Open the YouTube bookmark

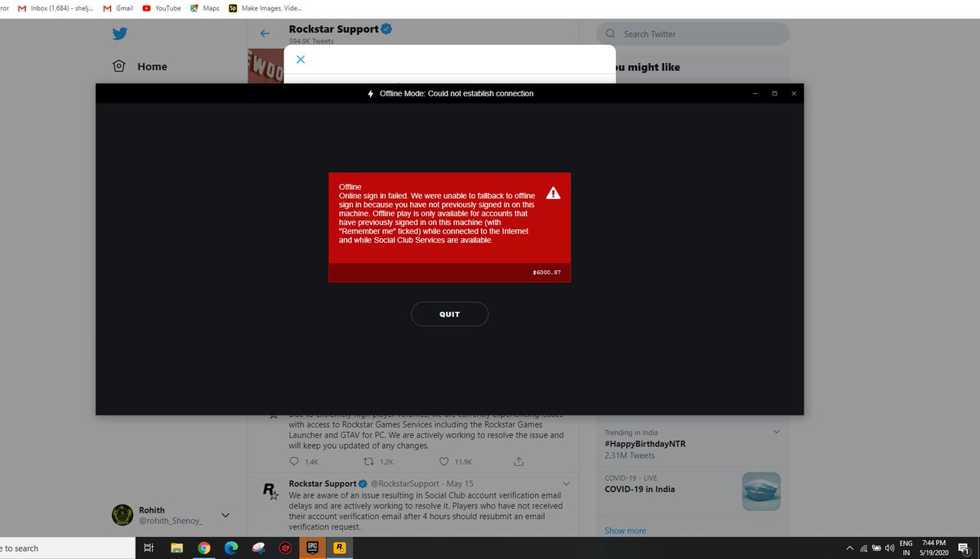click(x=162, y=8)
